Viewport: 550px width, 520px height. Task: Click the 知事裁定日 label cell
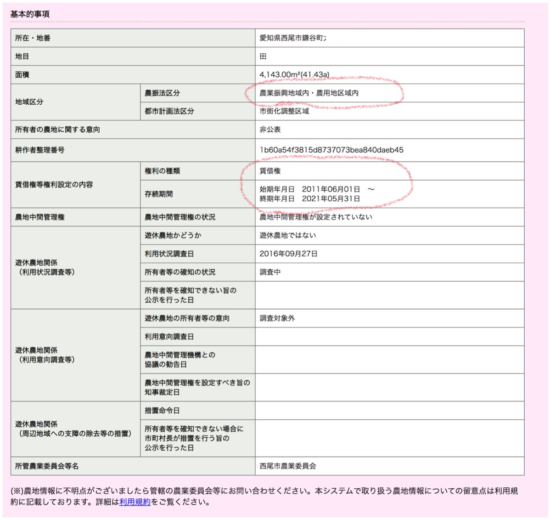click(197, 387)
